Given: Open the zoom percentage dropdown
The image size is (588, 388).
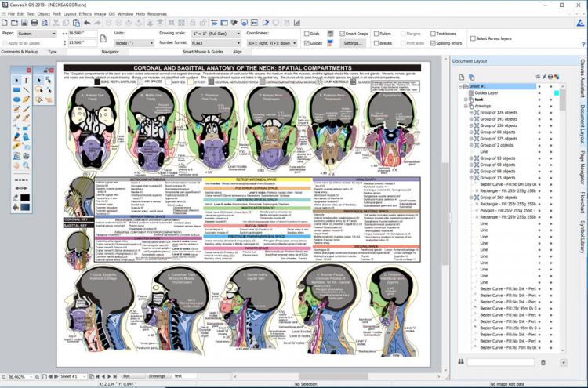Looking at the screenshot, I should pos(31,377).
